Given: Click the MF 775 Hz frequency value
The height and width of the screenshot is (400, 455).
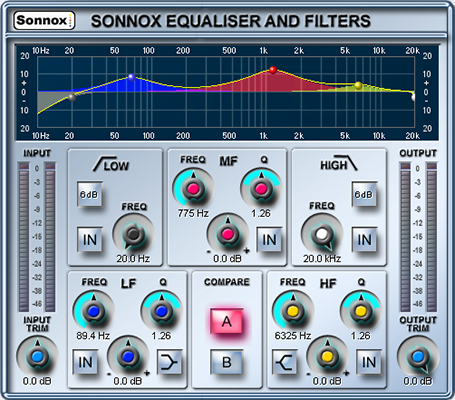Looking at the screenshot, I should click(193, 213).
